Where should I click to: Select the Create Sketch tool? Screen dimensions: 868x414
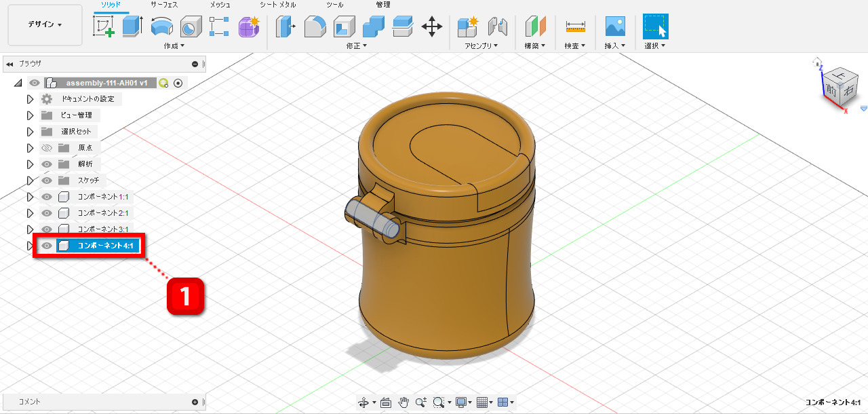pos(103,26)
